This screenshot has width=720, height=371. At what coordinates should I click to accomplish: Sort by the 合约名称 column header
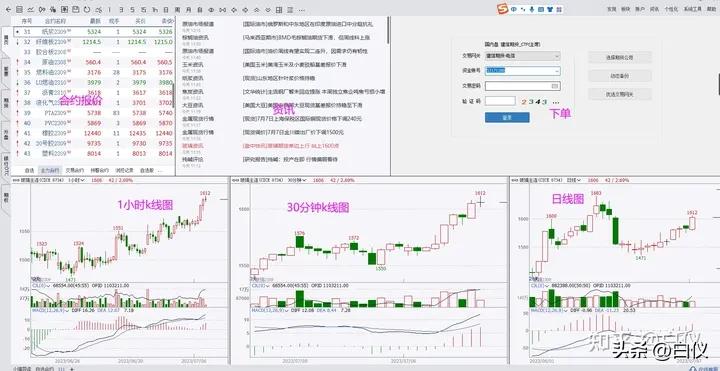click(55, 21)
